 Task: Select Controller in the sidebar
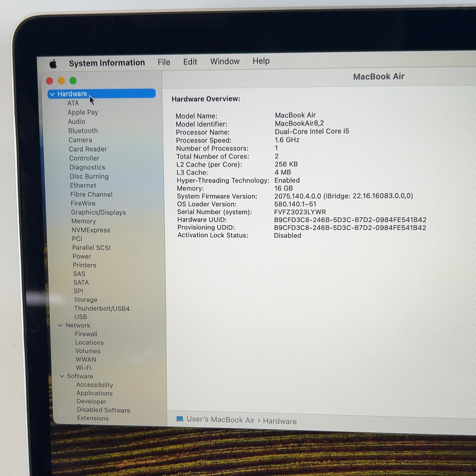pos(84,158)
